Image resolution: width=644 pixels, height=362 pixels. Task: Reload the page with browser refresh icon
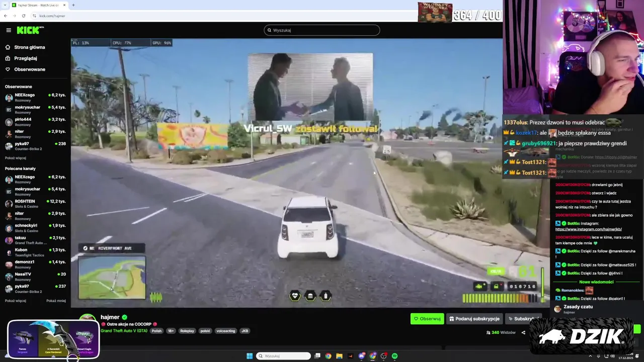23,16
